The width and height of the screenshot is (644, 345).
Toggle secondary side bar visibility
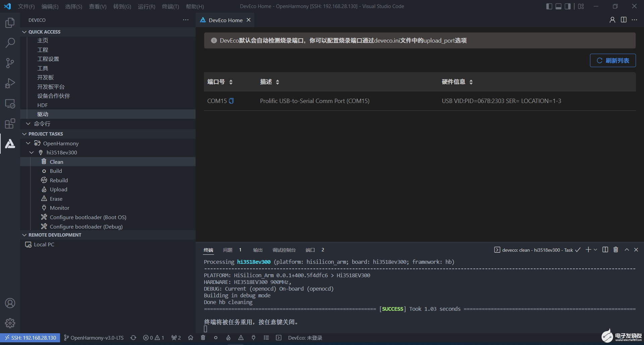click(568, 6)
